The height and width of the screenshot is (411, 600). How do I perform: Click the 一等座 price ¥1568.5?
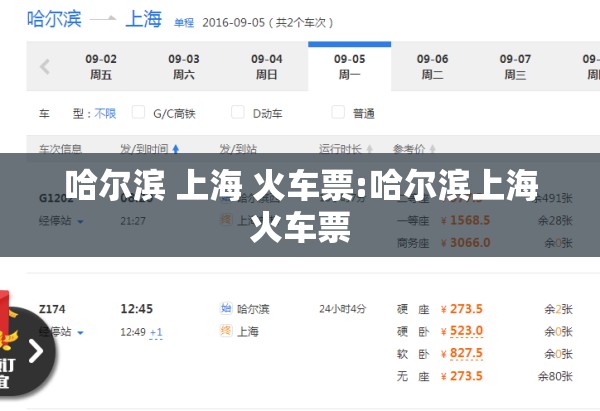pos(465,220)
